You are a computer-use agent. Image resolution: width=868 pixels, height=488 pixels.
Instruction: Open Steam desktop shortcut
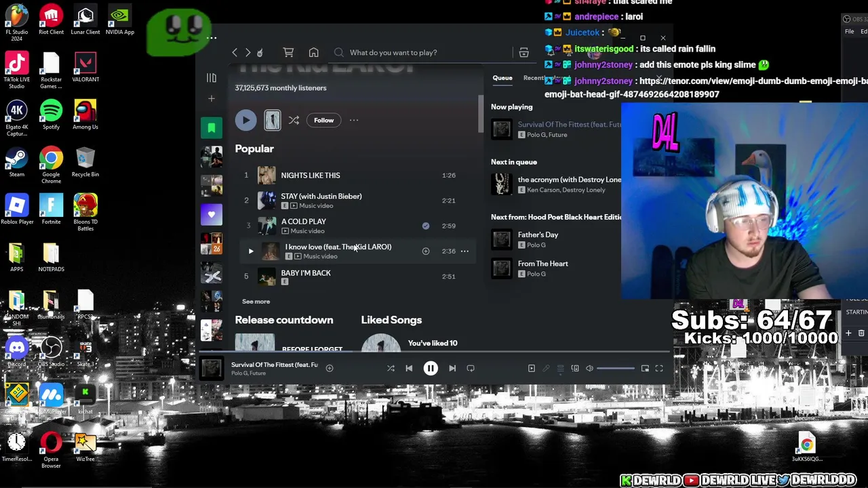[17, 163]
